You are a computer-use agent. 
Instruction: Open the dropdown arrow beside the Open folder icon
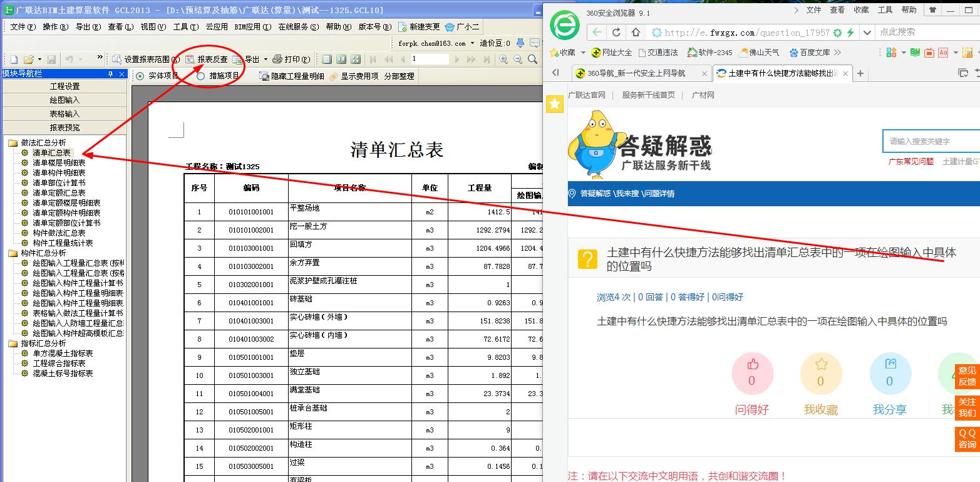pyautogui.click(x=39, y=60)
